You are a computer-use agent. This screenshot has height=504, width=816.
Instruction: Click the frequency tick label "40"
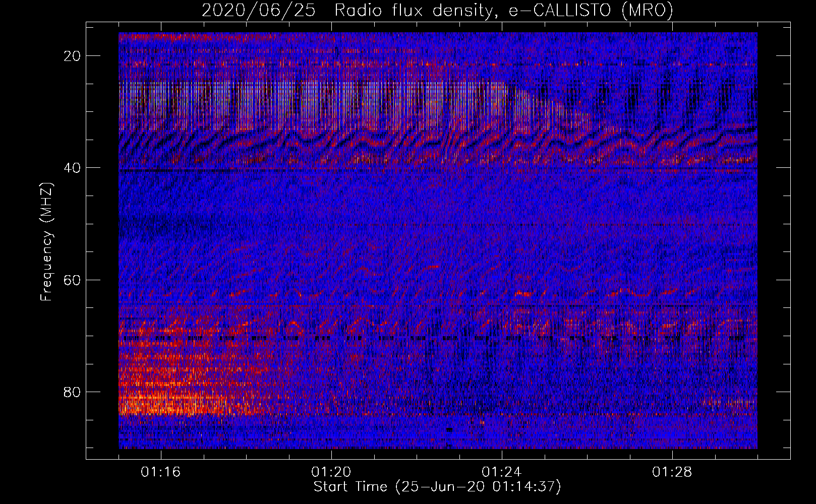pos(73,168)
